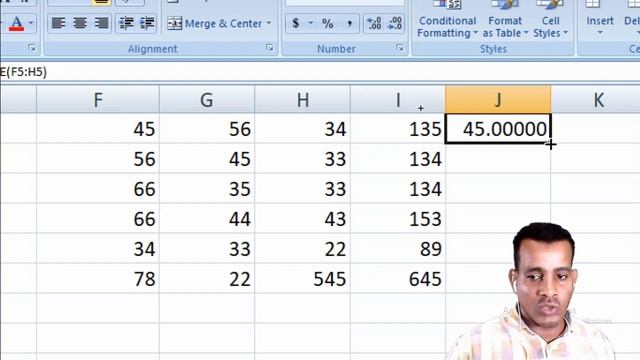The image size is (640, 360).
Task: Select column H cell with value 22
Action: pos(302,249)
